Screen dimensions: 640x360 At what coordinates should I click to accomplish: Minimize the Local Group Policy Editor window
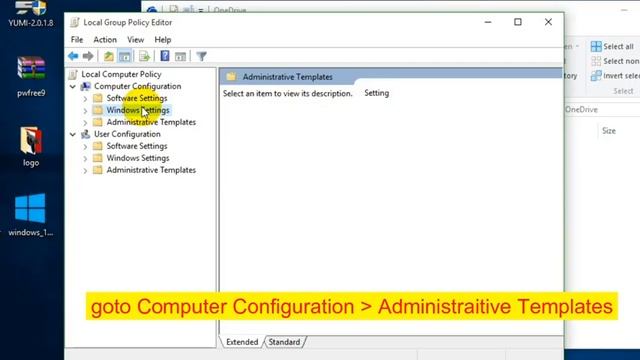(x=488, y=22)
